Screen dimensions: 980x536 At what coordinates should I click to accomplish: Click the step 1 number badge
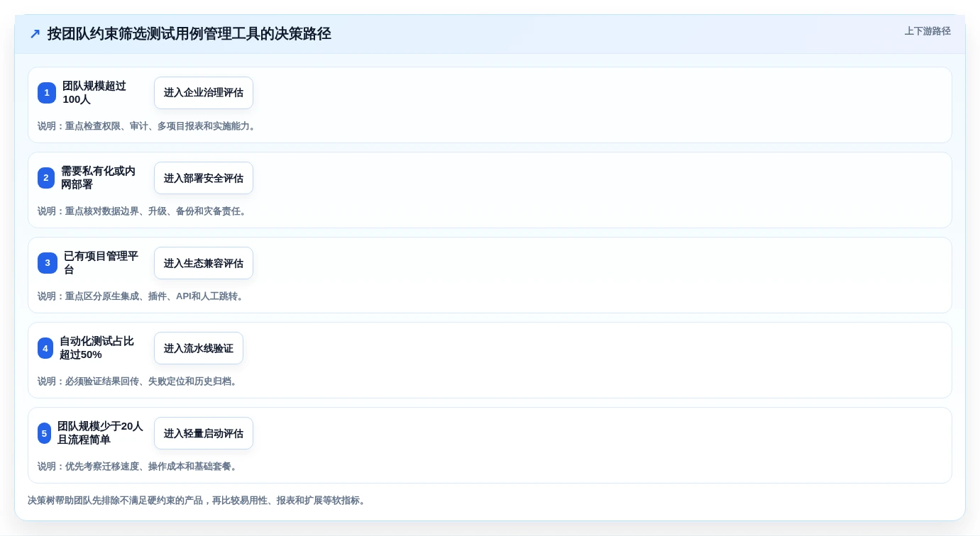coord(47,93)
